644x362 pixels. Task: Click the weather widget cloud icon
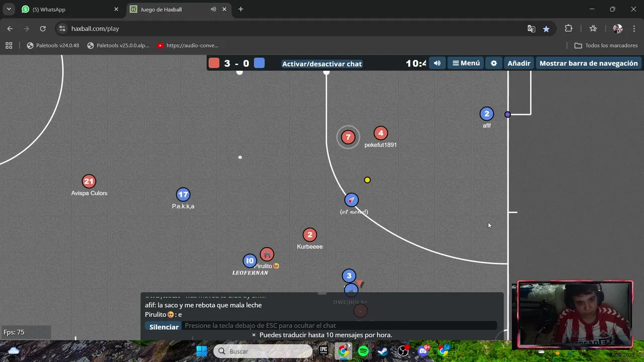(x=14, y=351)
